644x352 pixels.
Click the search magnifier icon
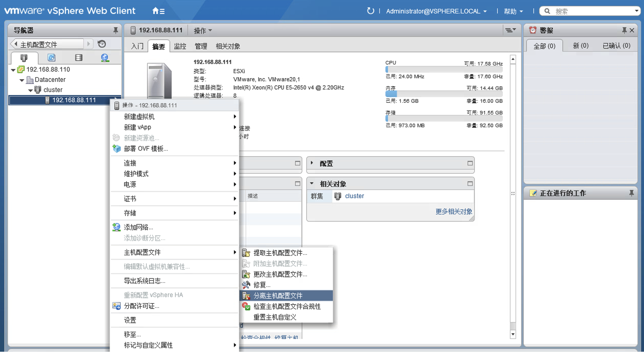click(547, 11)
